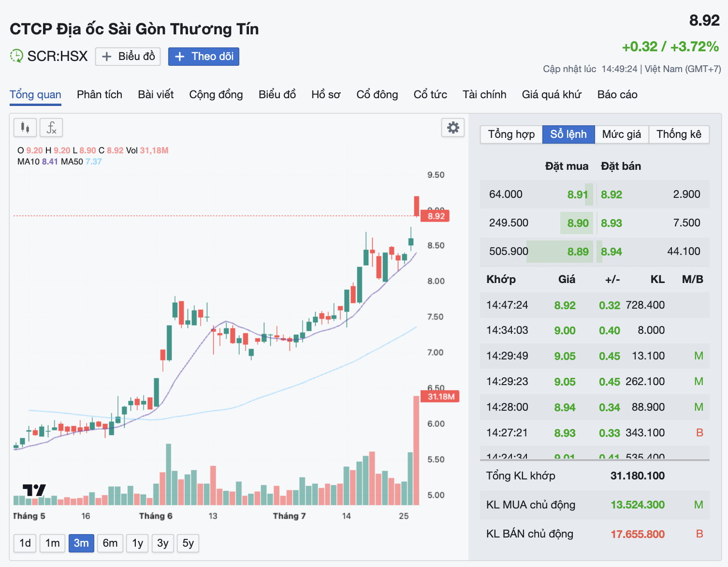This screenshot has height=567, width=728.
Task: Click the candlestick chart type icon
Action: click(x=25, y=128)
